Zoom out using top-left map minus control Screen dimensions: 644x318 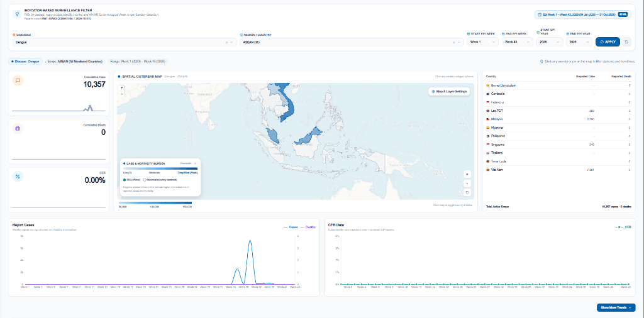pyautogui.click(x=122, y=94)
